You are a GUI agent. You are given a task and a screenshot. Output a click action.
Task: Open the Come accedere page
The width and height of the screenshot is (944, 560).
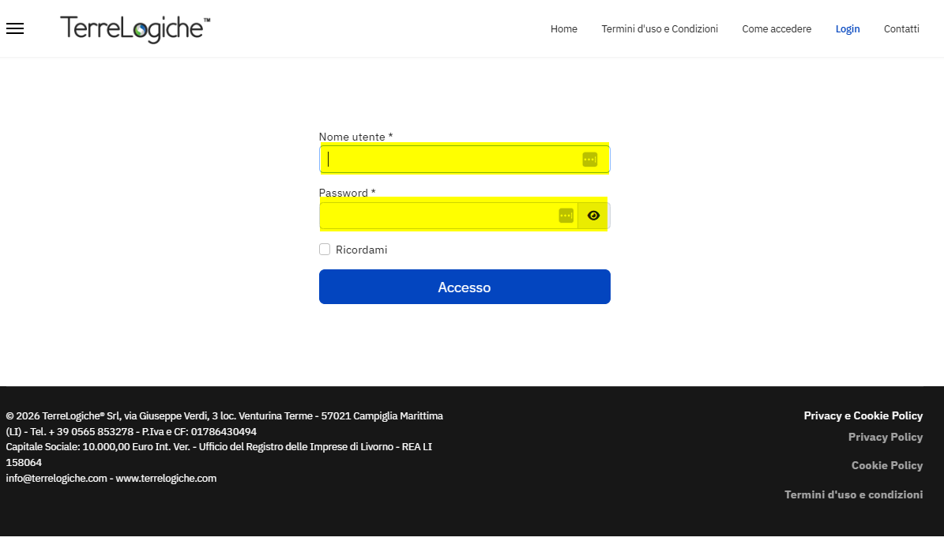tap(777, 29)
